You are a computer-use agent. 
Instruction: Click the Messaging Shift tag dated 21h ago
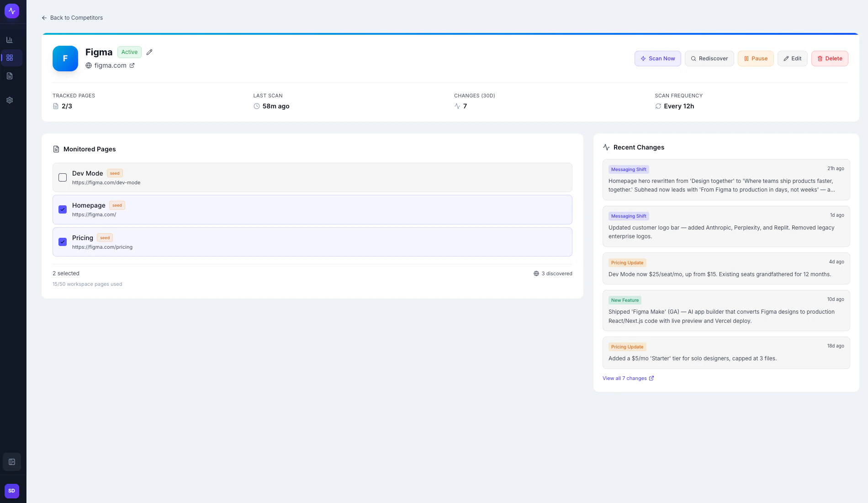pos(629,170)
